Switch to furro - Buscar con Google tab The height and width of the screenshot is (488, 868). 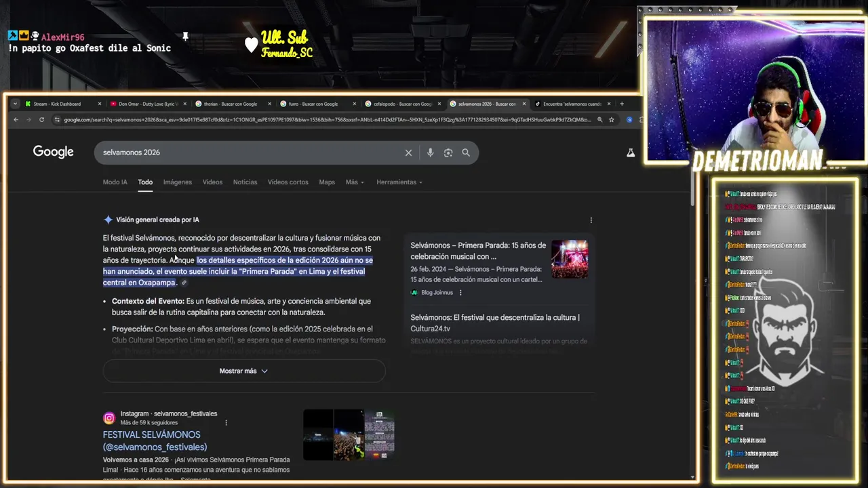[x=317, y=104]
